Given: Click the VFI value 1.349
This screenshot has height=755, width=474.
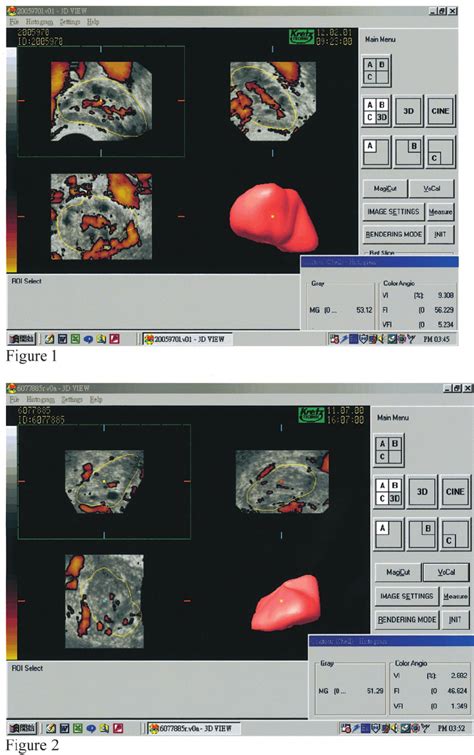Looking at the screenshot, I should (459, 706).
